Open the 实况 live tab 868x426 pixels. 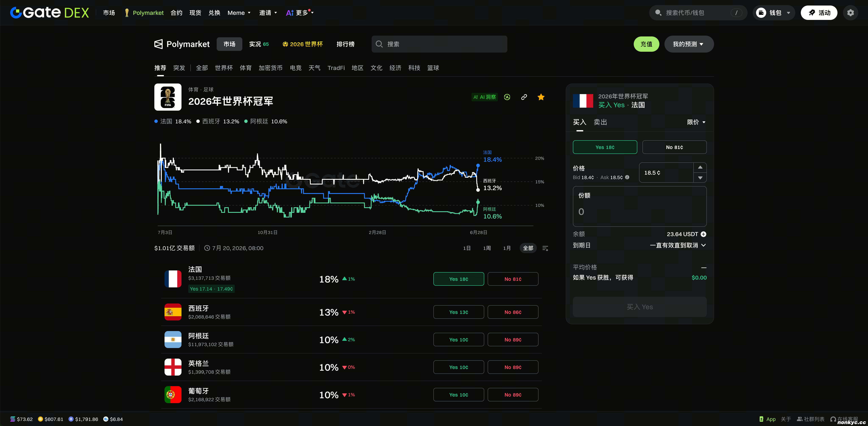[x=259, y=44]
